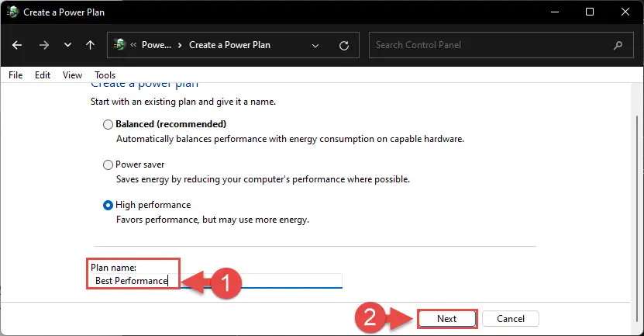Click the search magnifier icon
644x336 pixels.
coord(618,45)
